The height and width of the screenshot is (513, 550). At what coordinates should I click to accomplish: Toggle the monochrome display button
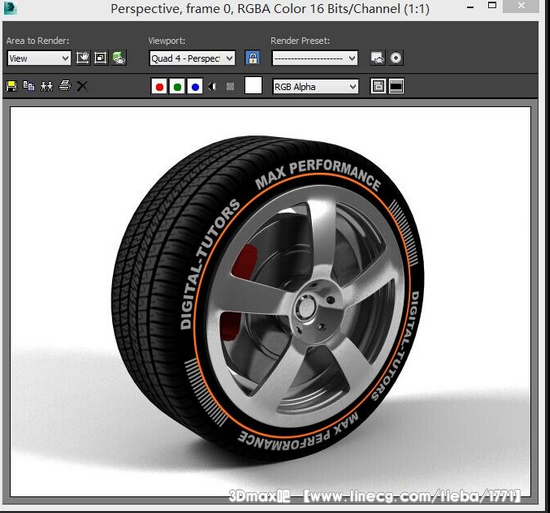pos(230,87)
